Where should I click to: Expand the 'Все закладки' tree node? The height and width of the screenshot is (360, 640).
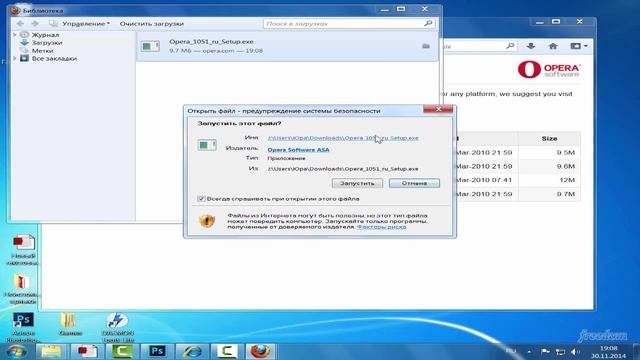[15, 58]
